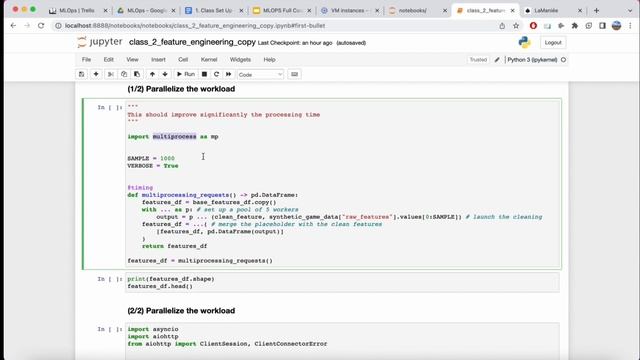The width and height of the screenshot is (640, 360).
Task: Open the Edit menu
Action: click(109, 60)
